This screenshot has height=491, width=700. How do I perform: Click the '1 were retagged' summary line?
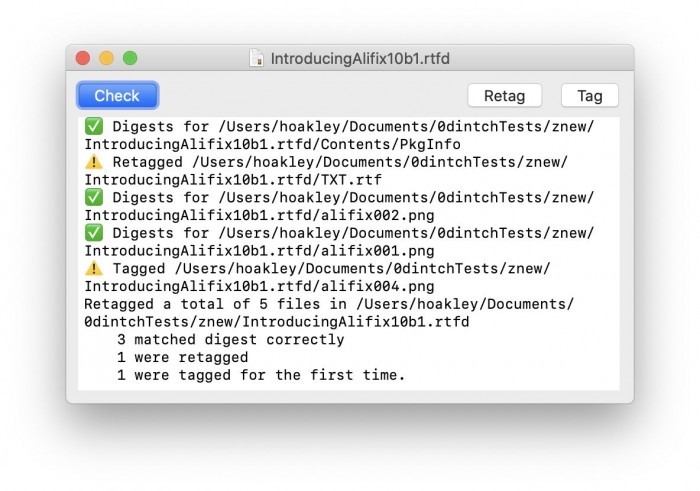182,358
